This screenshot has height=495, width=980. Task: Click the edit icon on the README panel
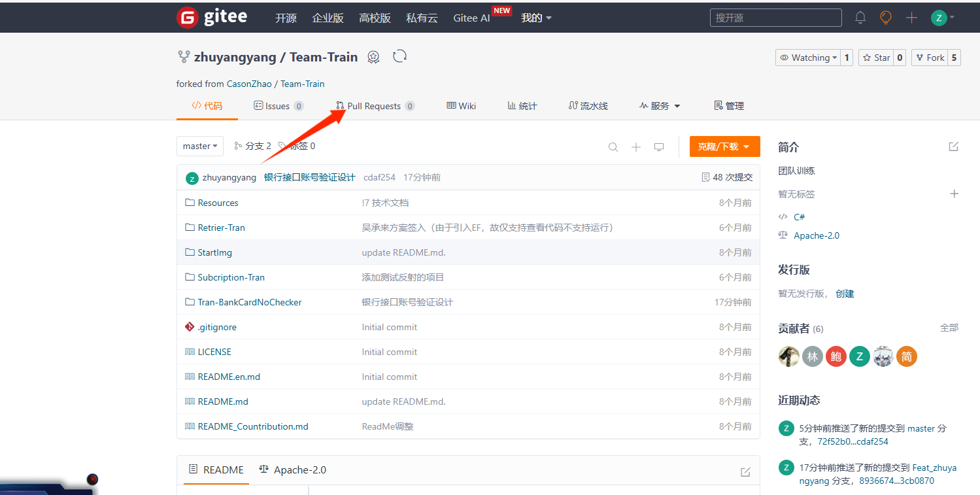(745, 471)
